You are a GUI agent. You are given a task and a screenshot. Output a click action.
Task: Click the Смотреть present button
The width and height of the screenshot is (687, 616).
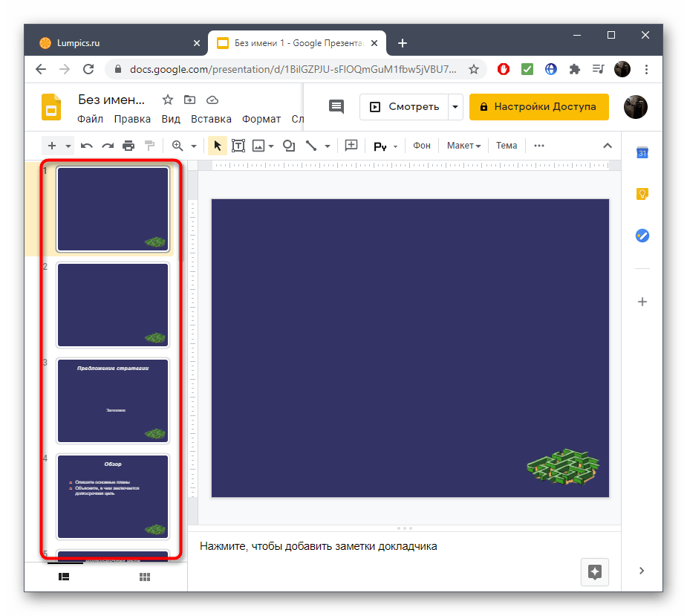[x=404, y=106]
